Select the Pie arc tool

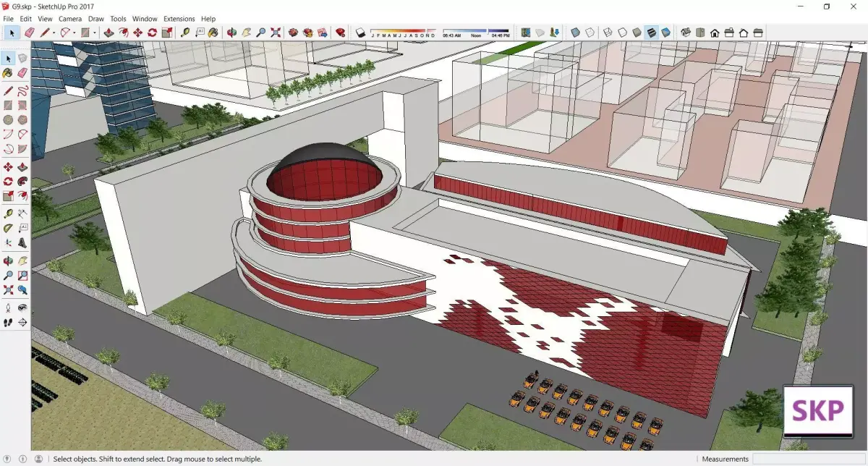click(22, 149)
